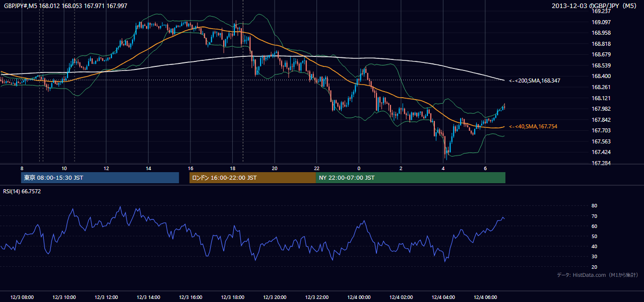Viewport: 644px width, 302px height.
Task: Click RSI scale value 30
Action: click(594, 256)
